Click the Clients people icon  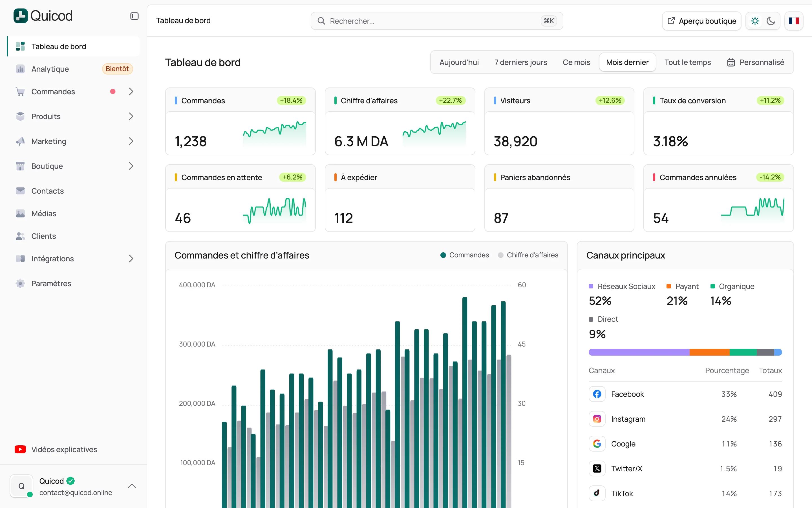pos(21,236)
